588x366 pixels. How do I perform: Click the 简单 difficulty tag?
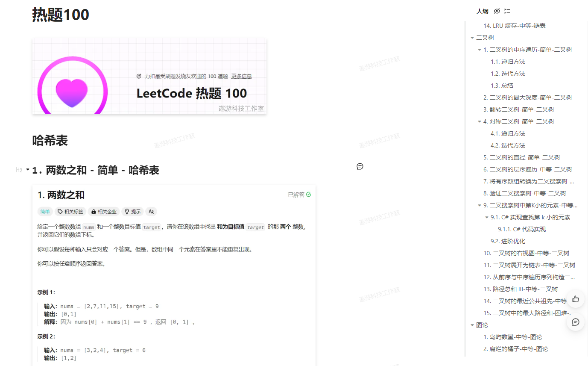coord(45,212)
